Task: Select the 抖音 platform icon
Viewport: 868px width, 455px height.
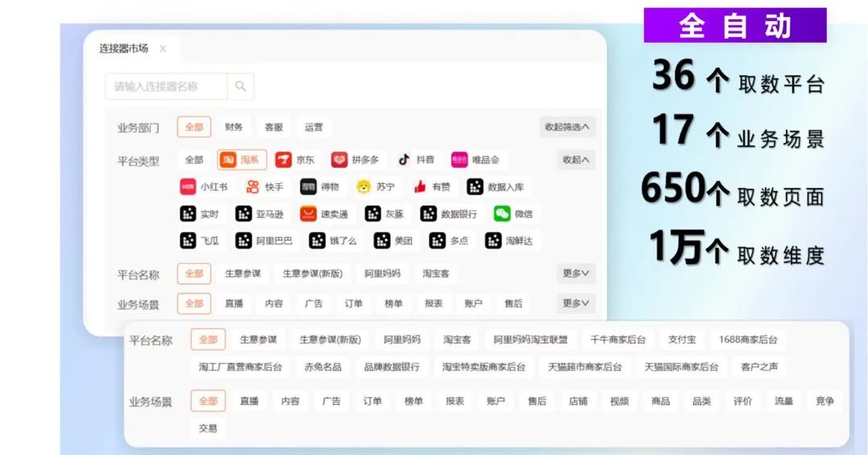Action: pos(404,160)
